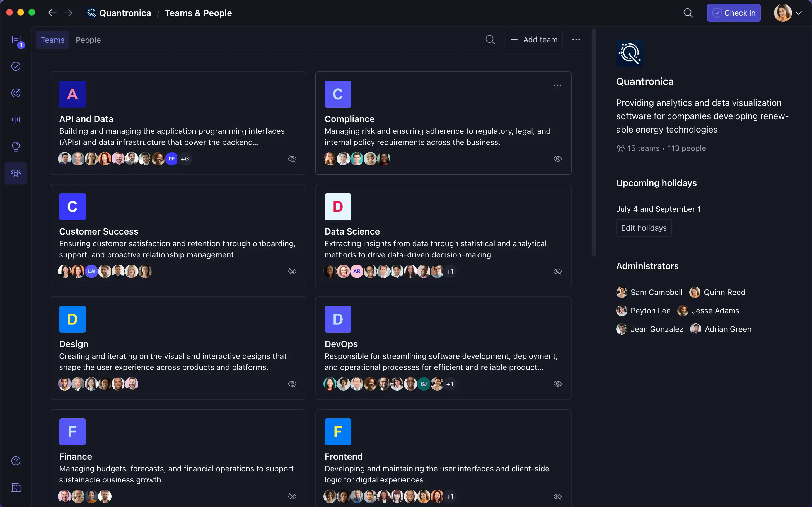This screenshot has height=507, width=812.
Task: Open the Compliance card three-dot menu
Action: [x=557, y=86]
